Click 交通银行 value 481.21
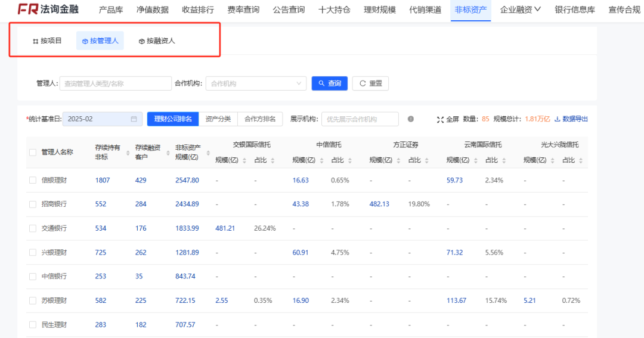This screenshot has height=338, width=644. click(225, 228)
